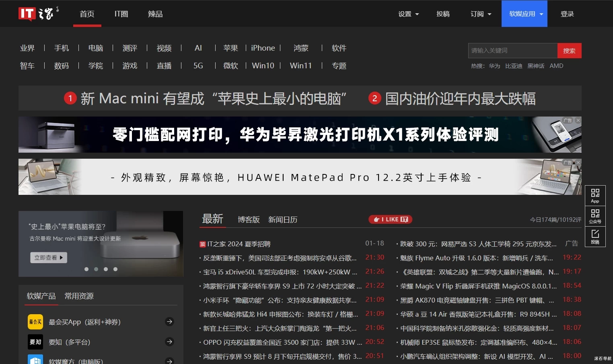Open headline 新 Mac mini 有望成苹果史上最小的电脑

(213, 98)
